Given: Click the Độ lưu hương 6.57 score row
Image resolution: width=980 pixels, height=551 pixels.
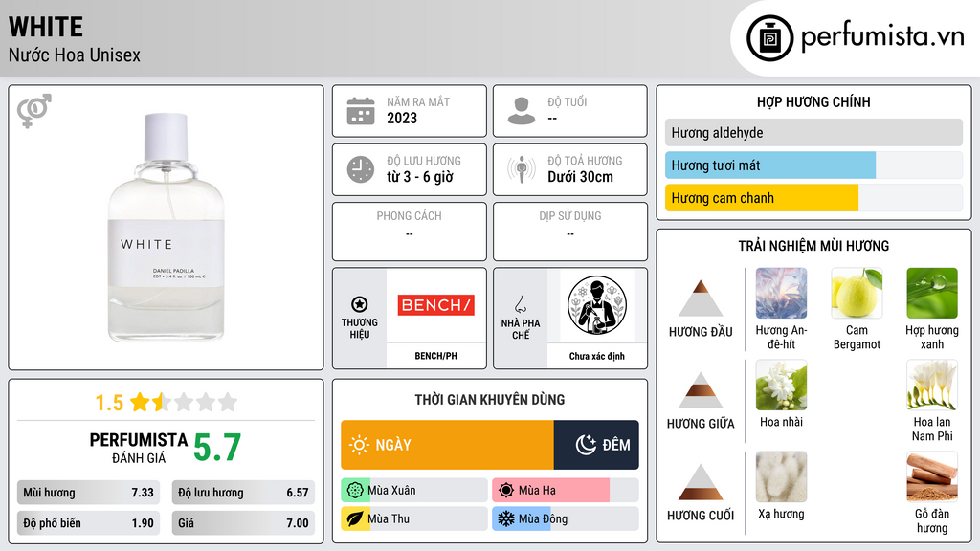Looking at the screenshot, I should 243,493.
